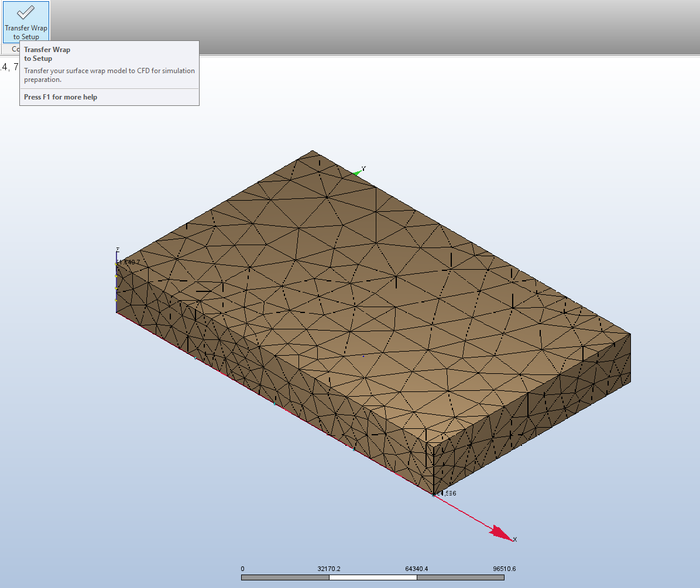This screenshot has height=588, width=700.
Task: Click the white middle segment of the scale bar
Action: point(373,577)
